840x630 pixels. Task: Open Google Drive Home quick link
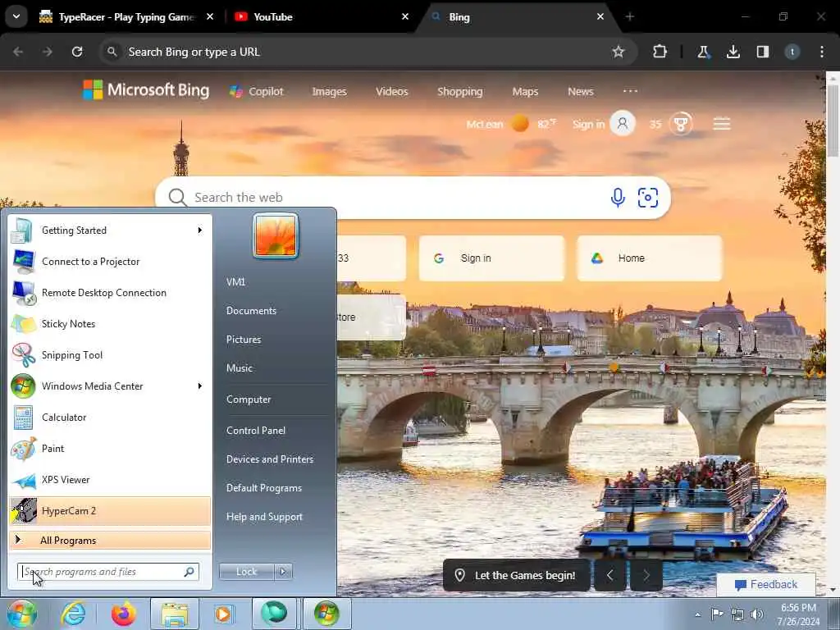(650, 258)
